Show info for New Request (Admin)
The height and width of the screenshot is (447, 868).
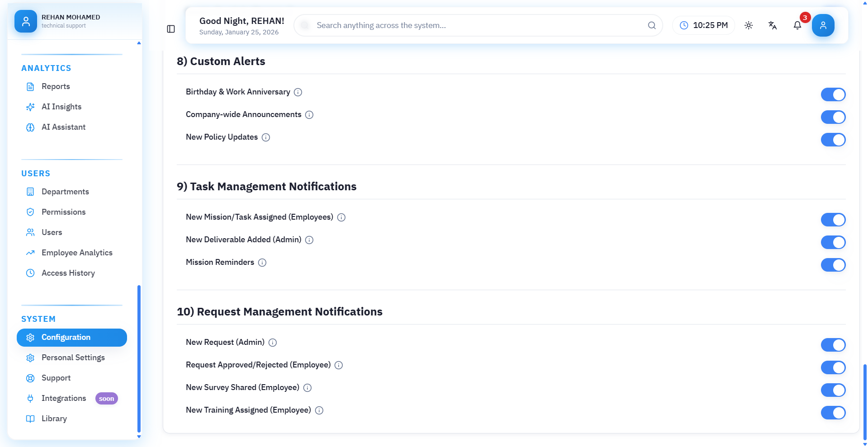(x=273, y=343)
